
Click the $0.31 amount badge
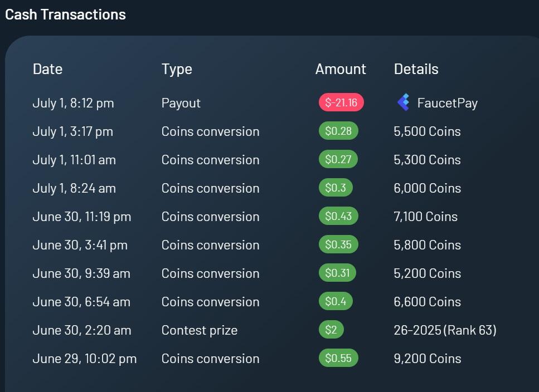(x=337, y=273)
